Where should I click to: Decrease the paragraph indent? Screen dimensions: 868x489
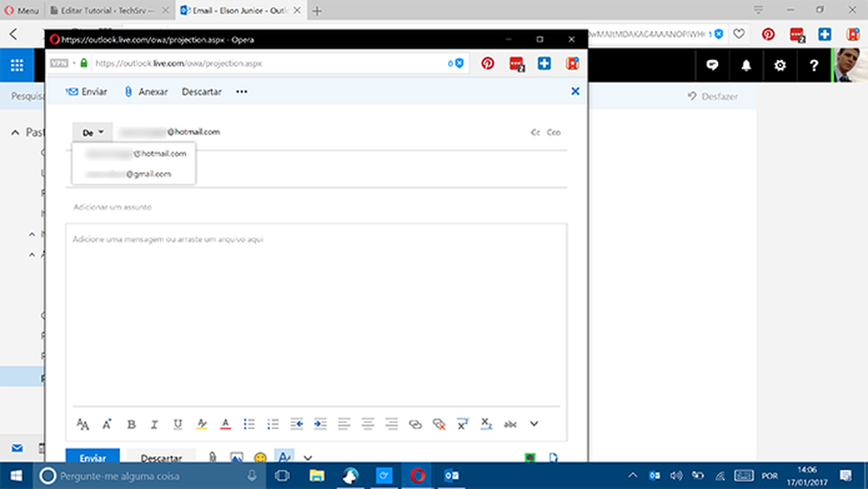tap(296, 425)
